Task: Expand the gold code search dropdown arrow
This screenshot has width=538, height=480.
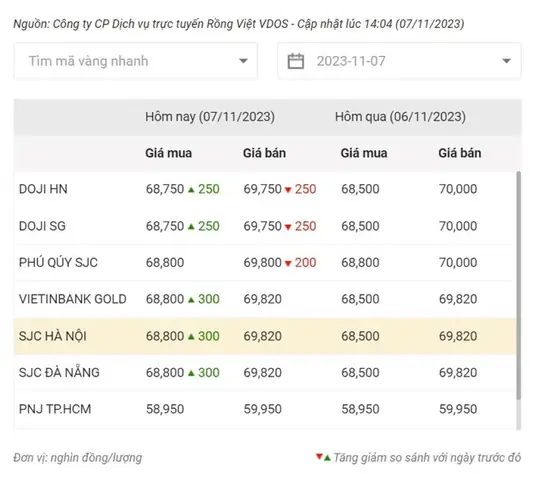Action: tap(243, 61)
